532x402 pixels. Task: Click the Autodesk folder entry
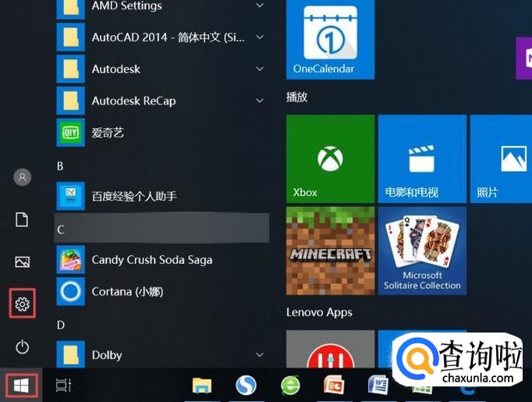(163, 69)
